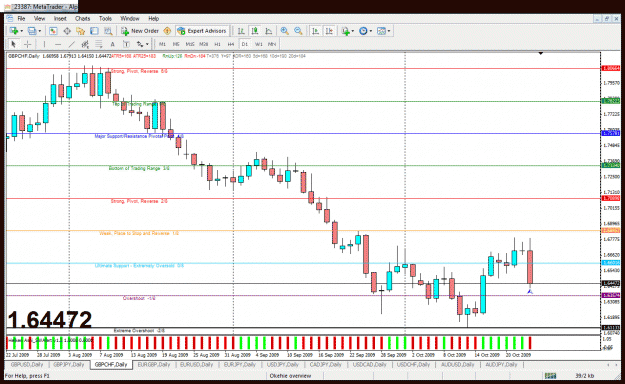The image size is (625, 384).
Task: Select the Cursor arrow tool
Action: [x=14, y=44]
